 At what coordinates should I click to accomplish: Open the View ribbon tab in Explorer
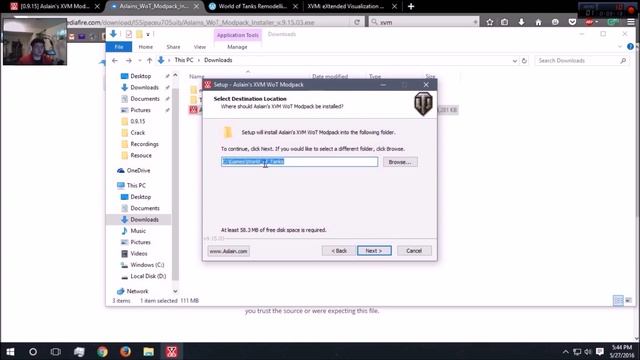pos(200,47)
